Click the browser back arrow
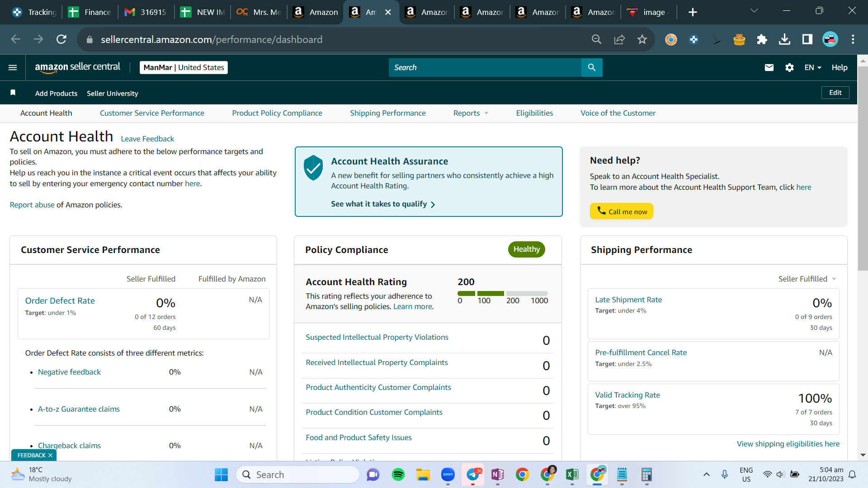Viewport: 868px width, 488px height. [x=16, y=39]
